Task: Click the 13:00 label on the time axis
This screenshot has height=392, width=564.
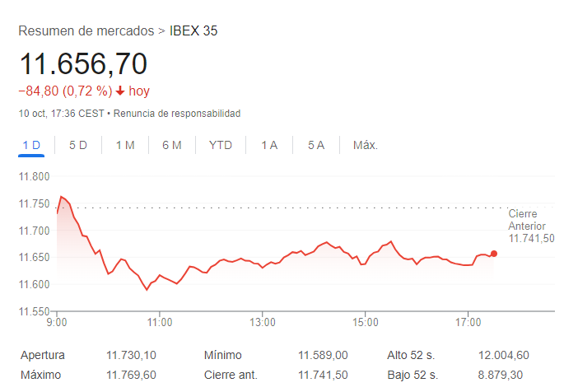Action: point(263,320)
